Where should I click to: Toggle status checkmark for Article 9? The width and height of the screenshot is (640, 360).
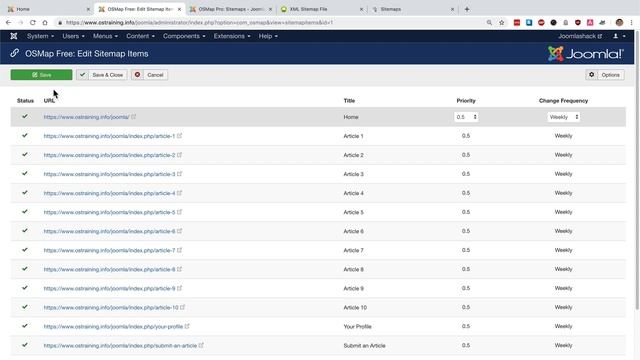(x=25, y=288)
